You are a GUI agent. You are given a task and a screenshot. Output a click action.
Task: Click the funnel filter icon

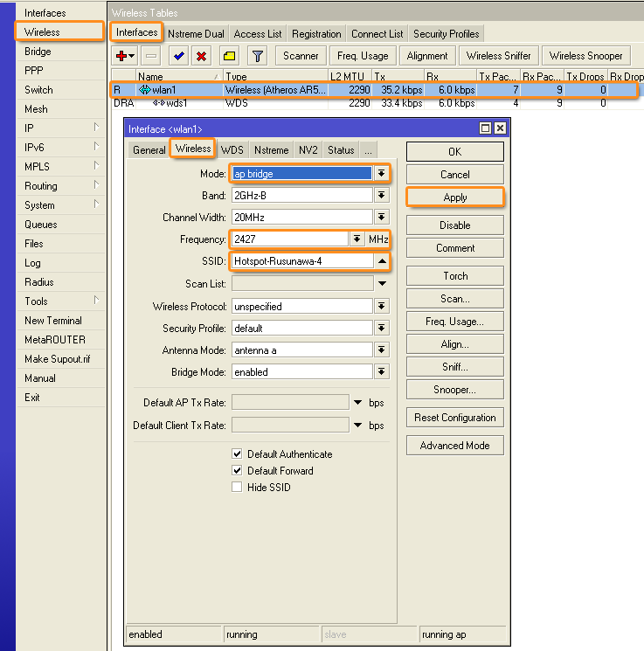[x=257, y=56]
